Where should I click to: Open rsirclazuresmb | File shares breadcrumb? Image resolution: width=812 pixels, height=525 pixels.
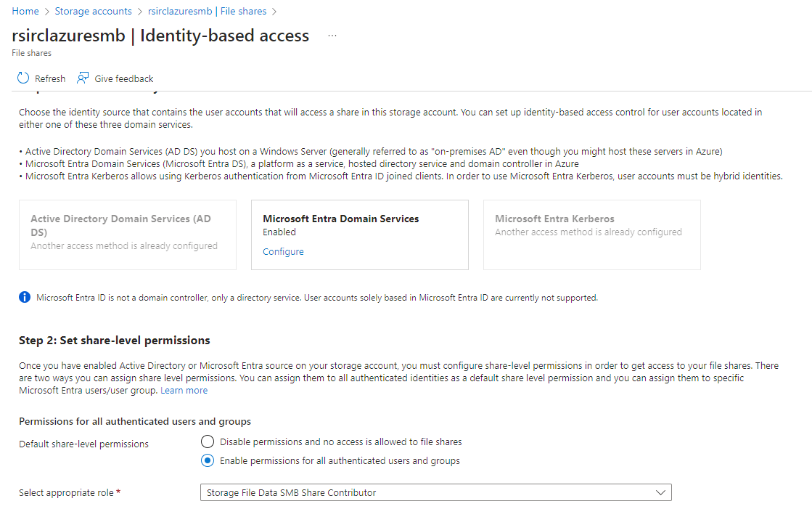(207, 11)
